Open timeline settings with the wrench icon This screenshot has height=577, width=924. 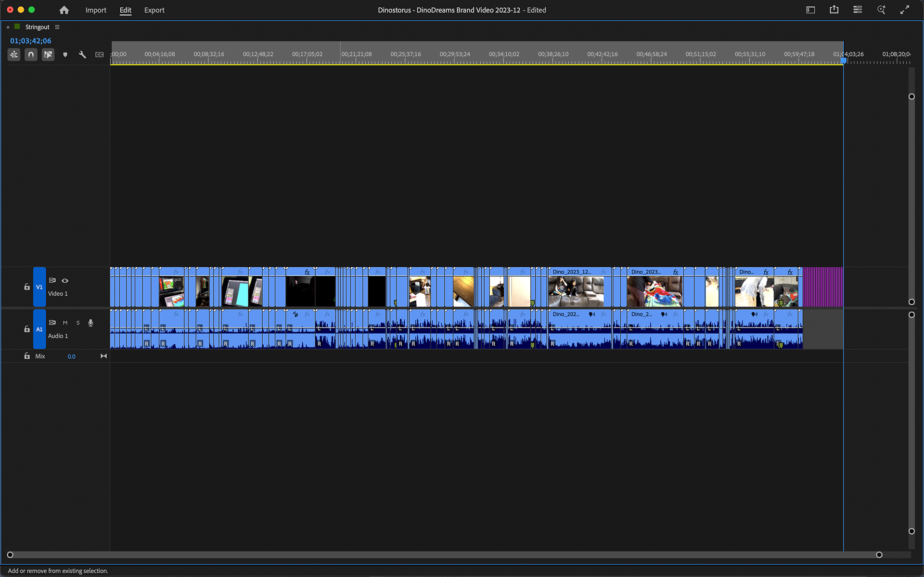(82, 54)
